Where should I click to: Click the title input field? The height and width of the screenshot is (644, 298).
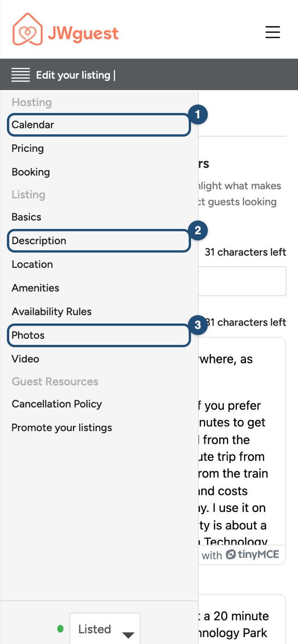242,281
